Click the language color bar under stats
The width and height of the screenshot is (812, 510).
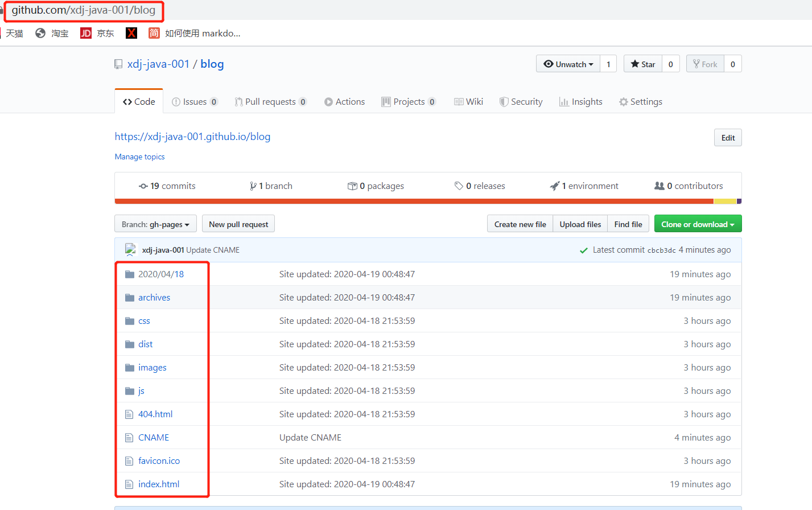[x=414, y=201]
